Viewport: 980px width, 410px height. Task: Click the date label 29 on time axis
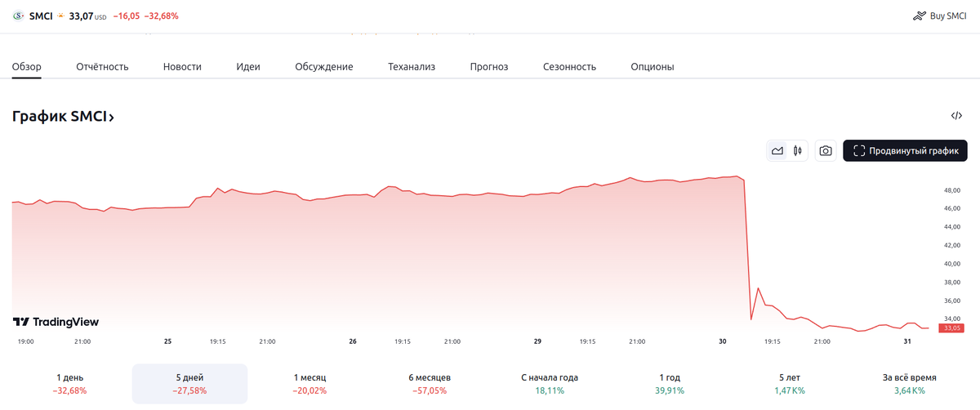(537, 341)
